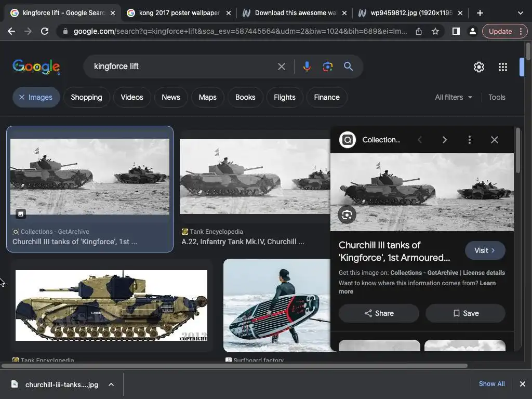Expand the All filters dropdown
532x399 pixels.
454,97
